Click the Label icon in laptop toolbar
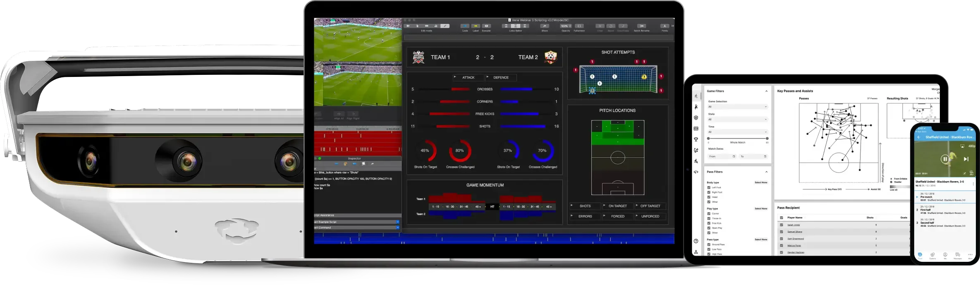This screenshot has height=285, width=980. (476, 26)
